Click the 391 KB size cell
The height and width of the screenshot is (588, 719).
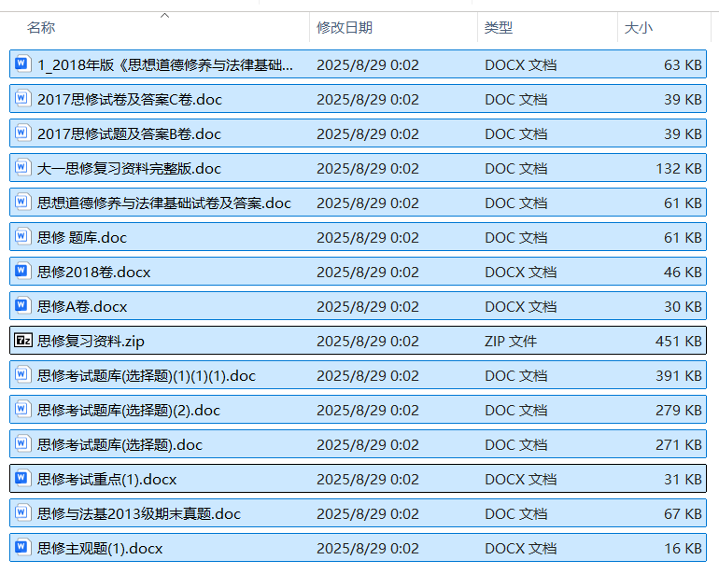678,375
